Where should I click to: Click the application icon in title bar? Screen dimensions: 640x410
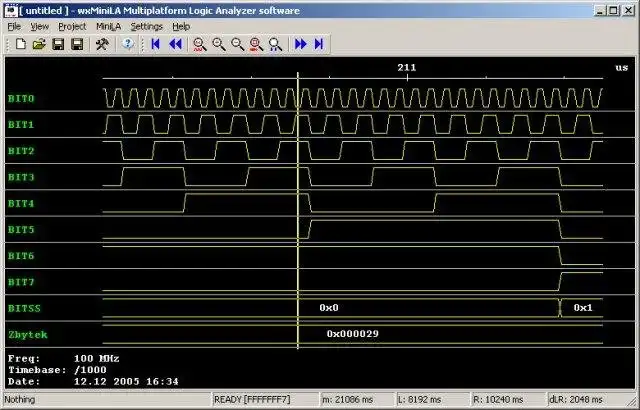[11, 10]
